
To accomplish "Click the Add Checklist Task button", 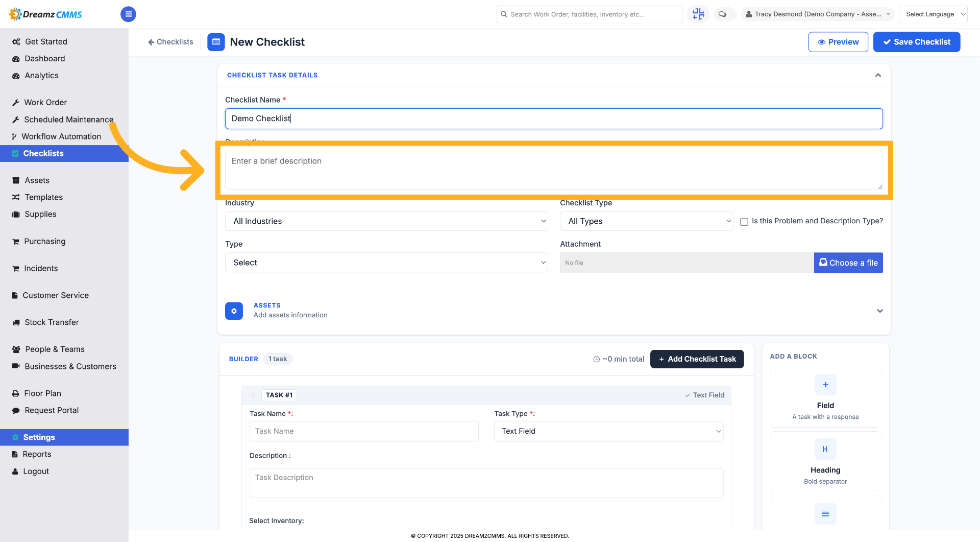I will (x=697, y=359).
